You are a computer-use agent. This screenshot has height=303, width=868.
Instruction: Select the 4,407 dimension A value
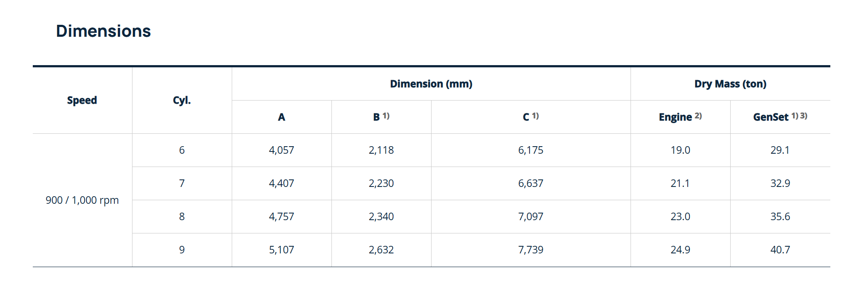[281, 183]
